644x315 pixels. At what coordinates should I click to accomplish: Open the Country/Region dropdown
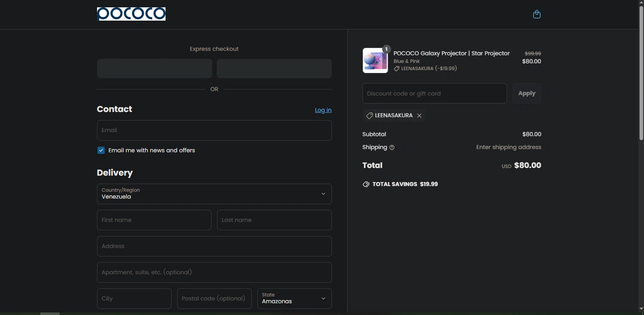pos(214,194)
